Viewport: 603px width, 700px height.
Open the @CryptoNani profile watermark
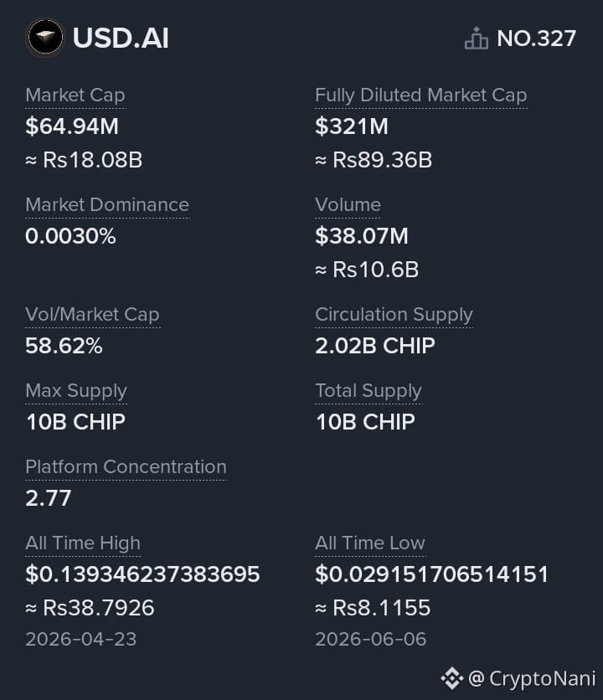pyautogui.click(x=532, y=678)
